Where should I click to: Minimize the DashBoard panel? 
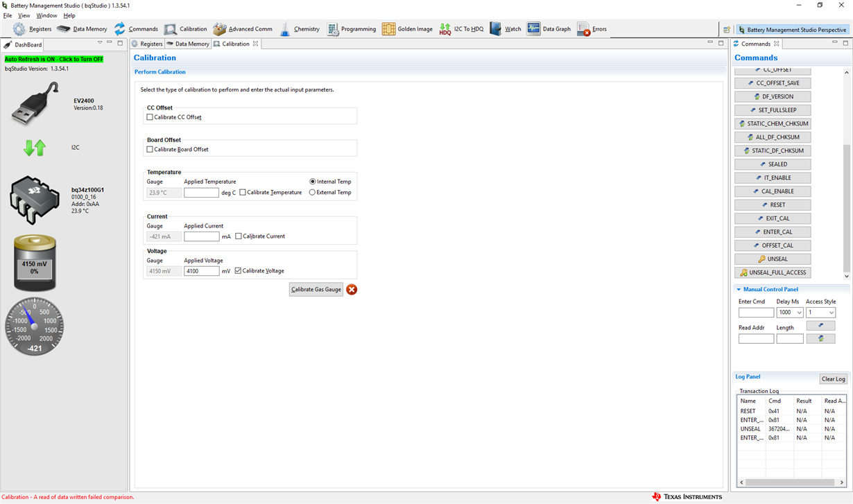point(110,43)
